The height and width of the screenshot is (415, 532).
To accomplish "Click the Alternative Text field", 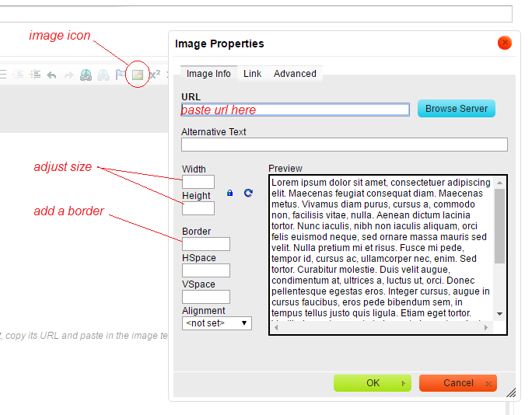I will 344,145.
